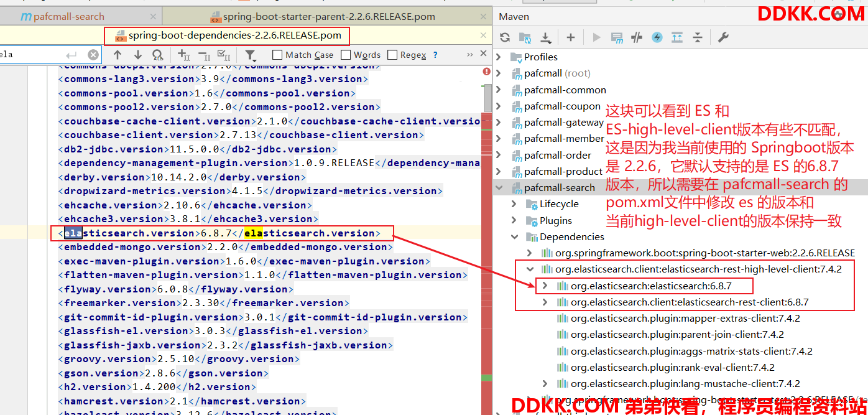Expand Lifecycle node
The width and height of the screenshot is (868, 415).
514,204
